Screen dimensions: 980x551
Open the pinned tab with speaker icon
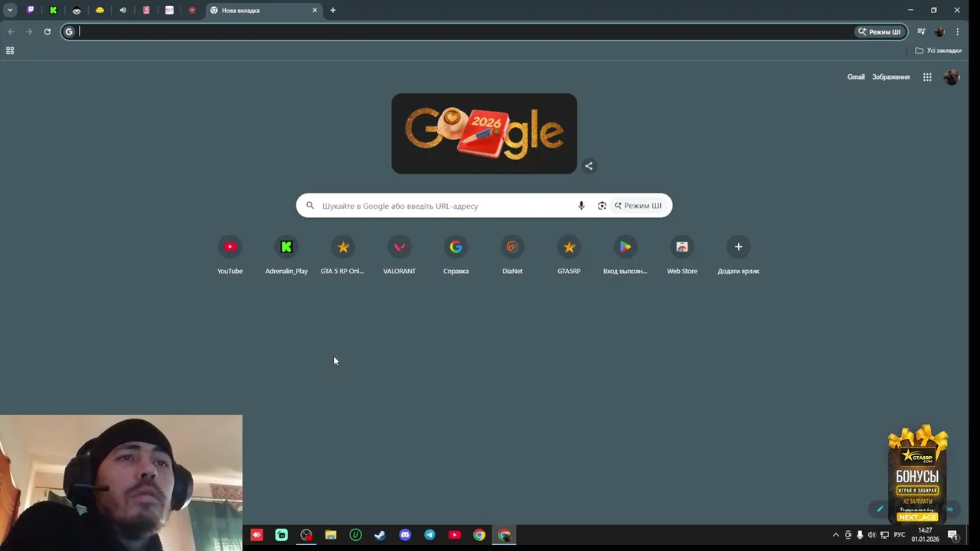[122, 10]
